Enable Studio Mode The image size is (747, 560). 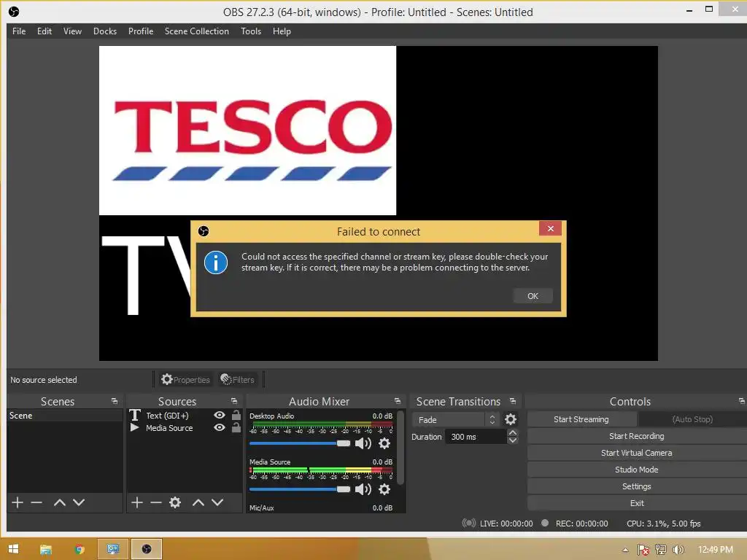636,470
